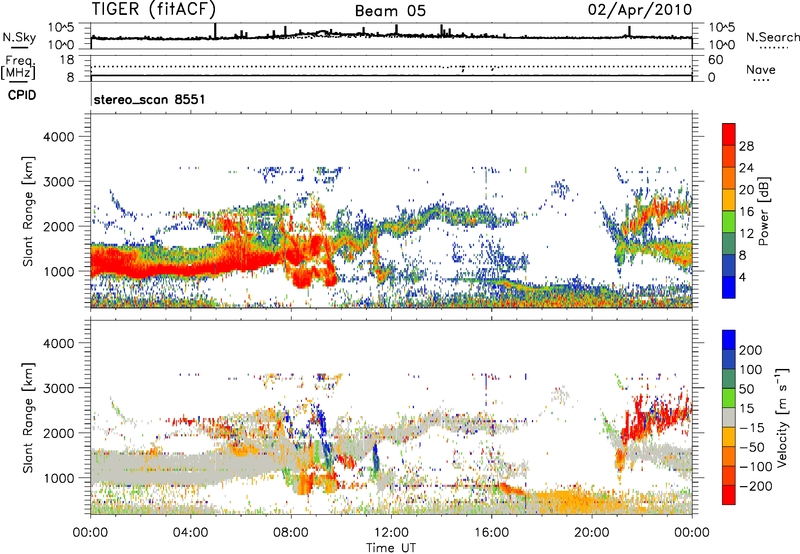
Task: Click the 'CPID' label
Action: [x=22, y=95]
